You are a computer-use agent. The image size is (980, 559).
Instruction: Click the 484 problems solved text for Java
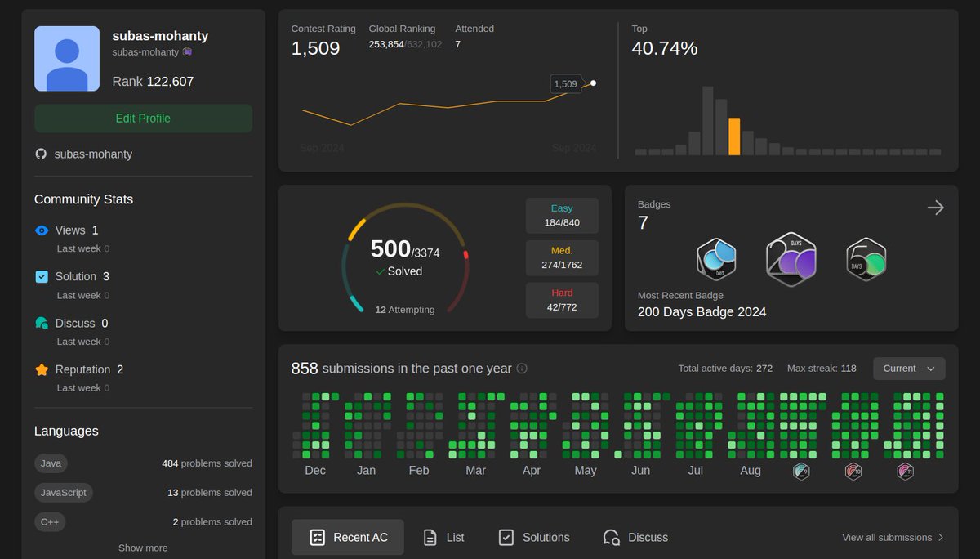click(x=207, y=463)
